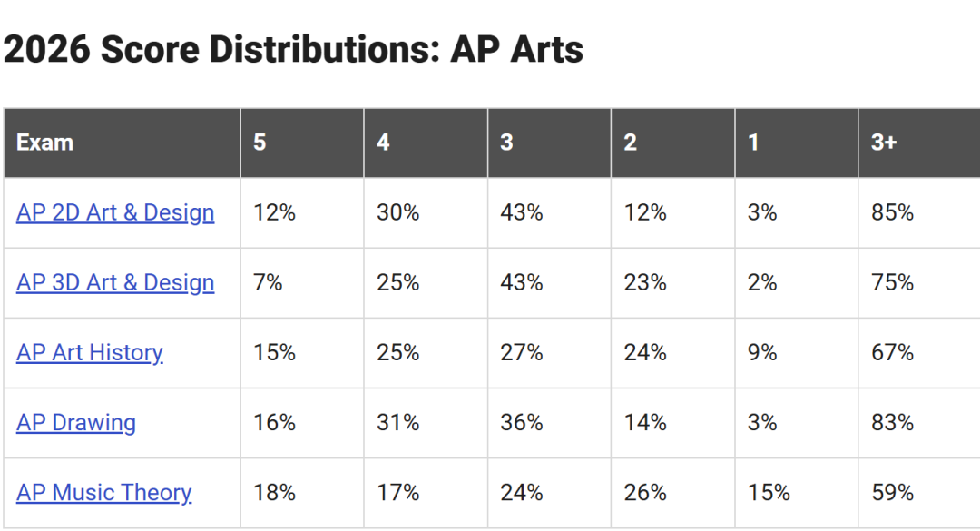Open the AP 2D Art & Design link
The width and height of the screenshot is (980, 531).
click(115, 212)
